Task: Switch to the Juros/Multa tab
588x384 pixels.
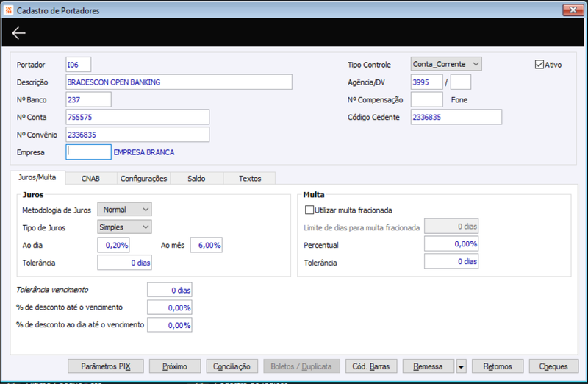Action: click(x=37, y=177)
